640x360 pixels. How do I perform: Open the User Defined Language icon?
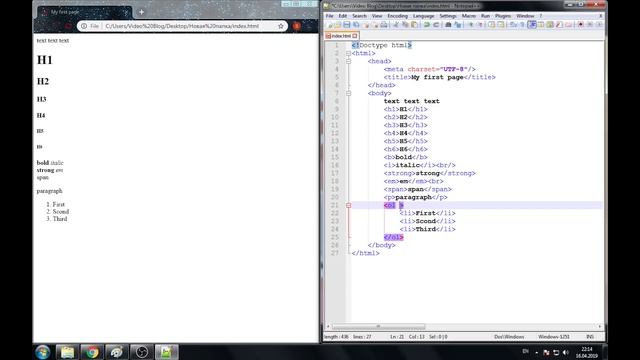click(541, 25)
